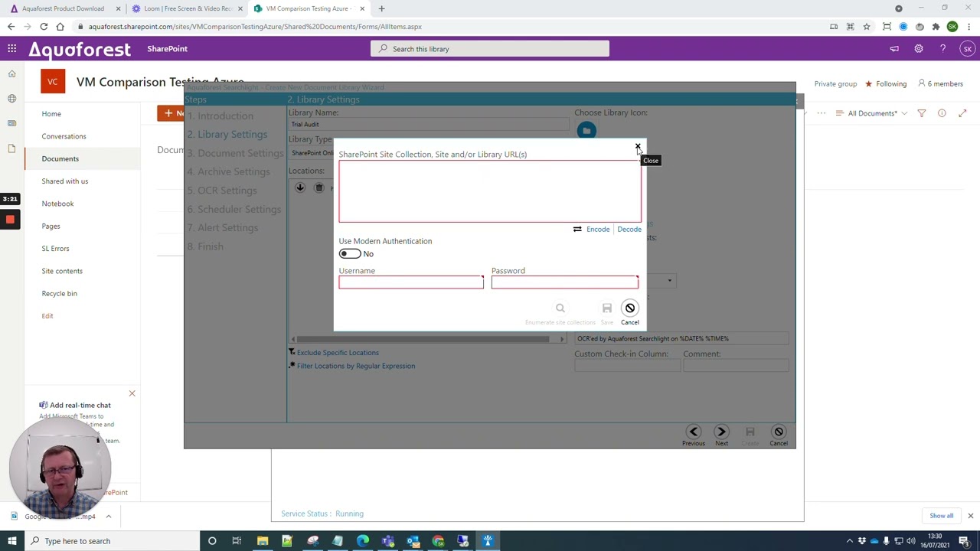Image resolution: width=980 pixels, height=551 pixels.
Task: Go to the Next wizard step
Action: [721, 432]
